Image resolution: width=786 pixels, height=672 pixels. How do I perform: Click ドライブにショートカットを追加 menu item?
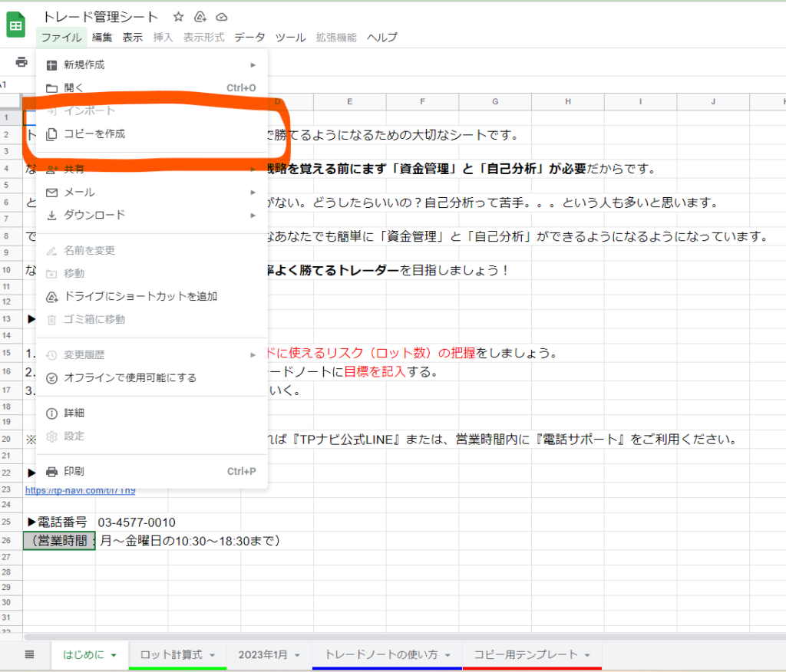click(140, 297)
